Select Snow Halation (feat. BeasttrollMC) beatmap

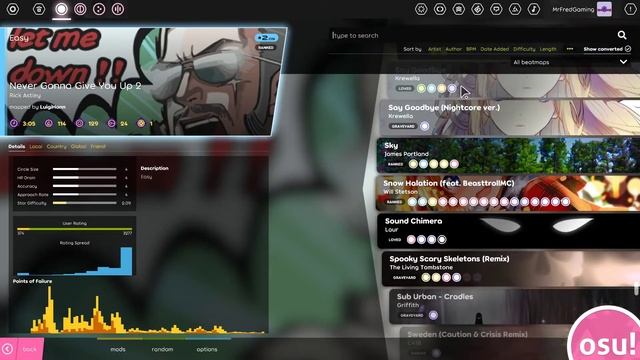coord(508,193)
